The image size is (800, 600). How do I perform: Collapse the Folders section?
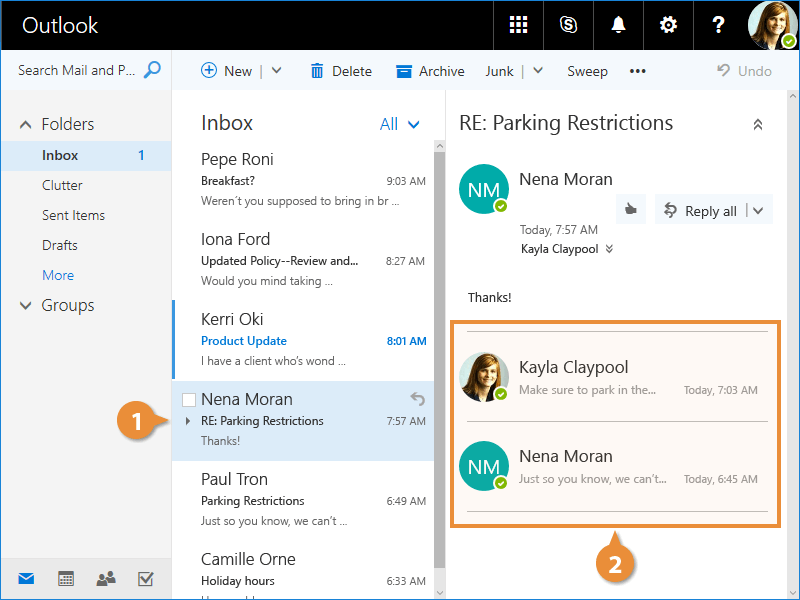[x=26, y=125]
